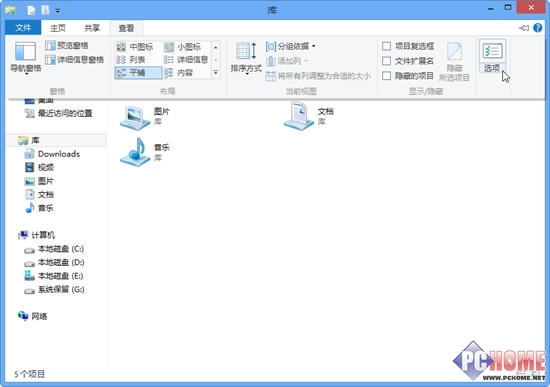Switch layout to 详细信息 details view
This screenshot has height=387, width=550.
click(x=186, y=60)
